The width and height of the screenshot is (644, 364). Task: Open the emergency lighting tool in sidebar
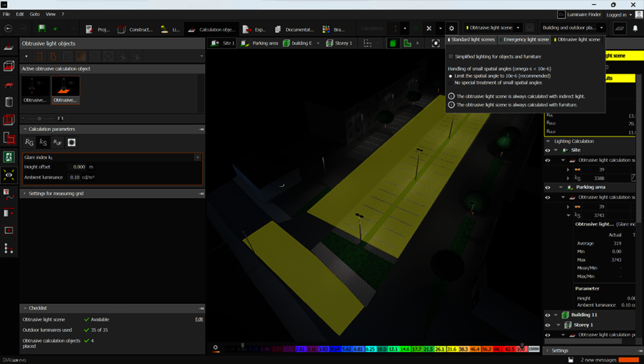[9, 157]
